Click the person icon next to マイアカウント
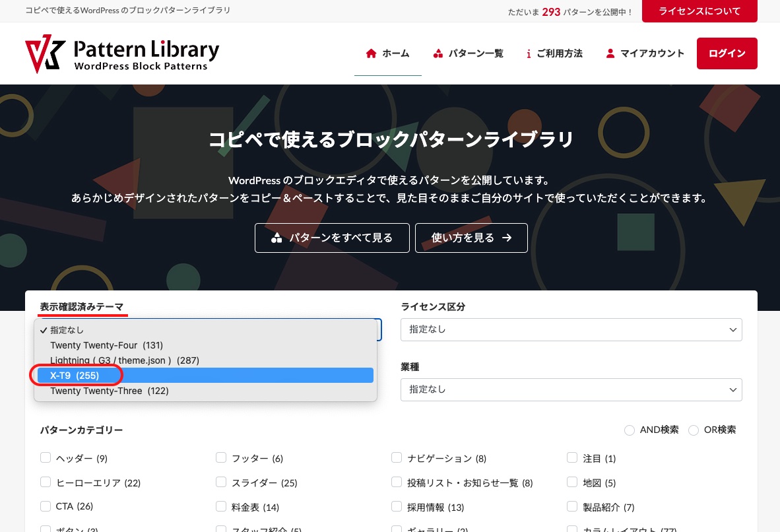 [x=610, y=53]
